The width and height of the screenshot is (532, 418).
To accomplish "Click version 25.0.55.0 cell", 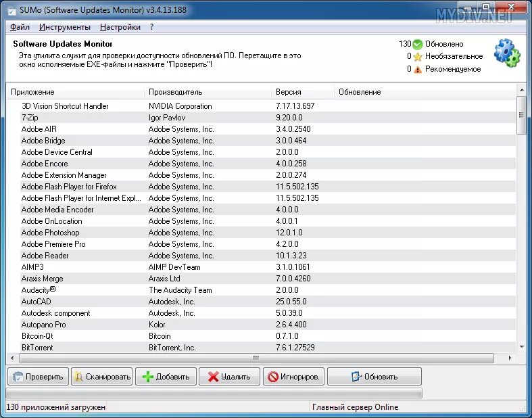I will (x=291, y=302).
